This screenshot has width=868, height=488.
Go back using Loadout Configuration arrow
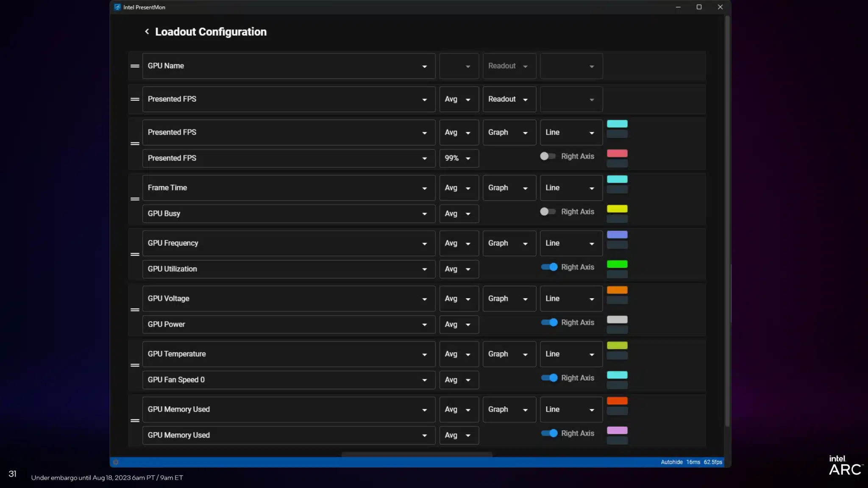tap(147, 31)
